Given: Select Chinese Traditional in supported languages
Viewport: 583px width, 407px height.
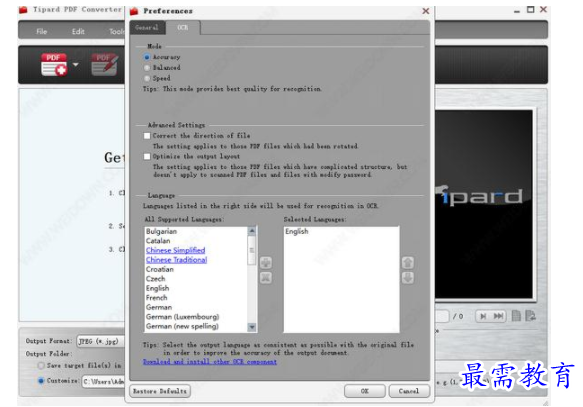Looking at the screenshot, I should pyautogui.click(x=176, y=260).
